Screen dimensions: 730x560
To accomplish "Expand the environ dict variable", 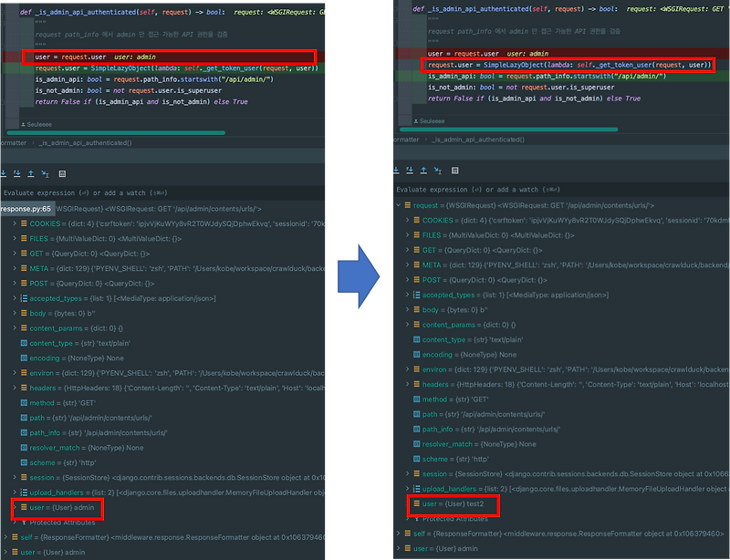I will pos(13,373).
